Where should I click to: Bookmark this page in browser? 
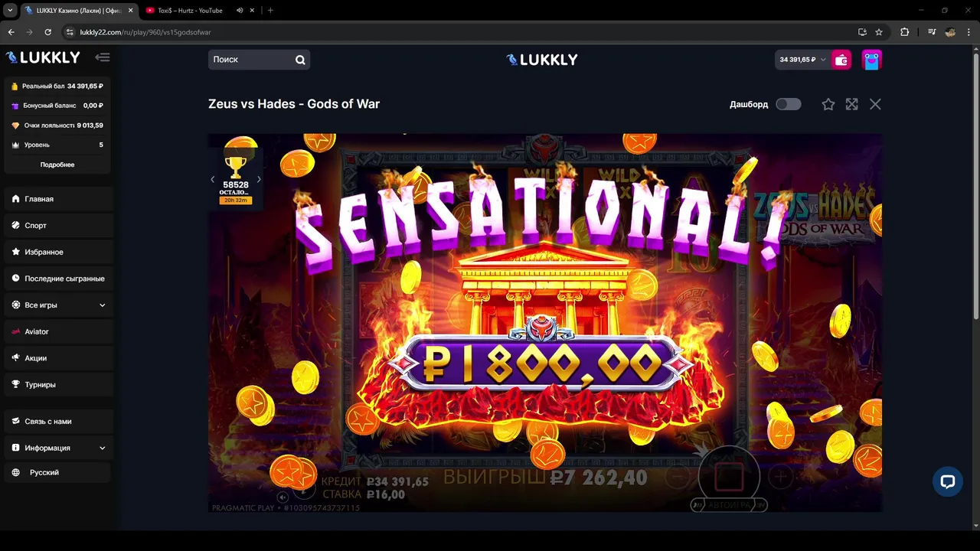[x=879, y=32]
